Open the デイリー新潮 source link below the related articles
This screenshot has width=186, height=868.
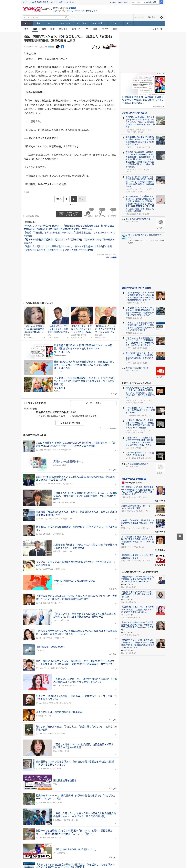click(111, 258)
